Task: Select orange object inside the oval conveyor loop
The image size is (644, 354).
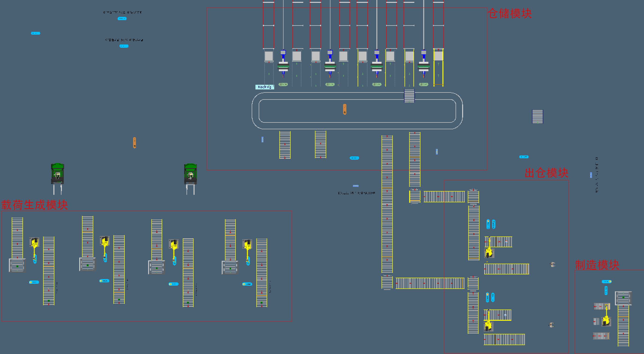Action: (345, 109)
